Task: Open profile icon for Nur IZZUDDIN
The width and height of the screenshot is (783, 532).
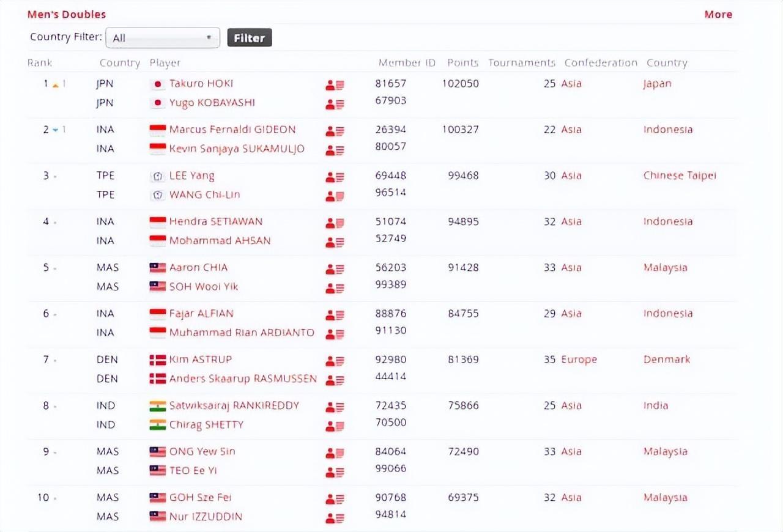Action: point(335,519)
